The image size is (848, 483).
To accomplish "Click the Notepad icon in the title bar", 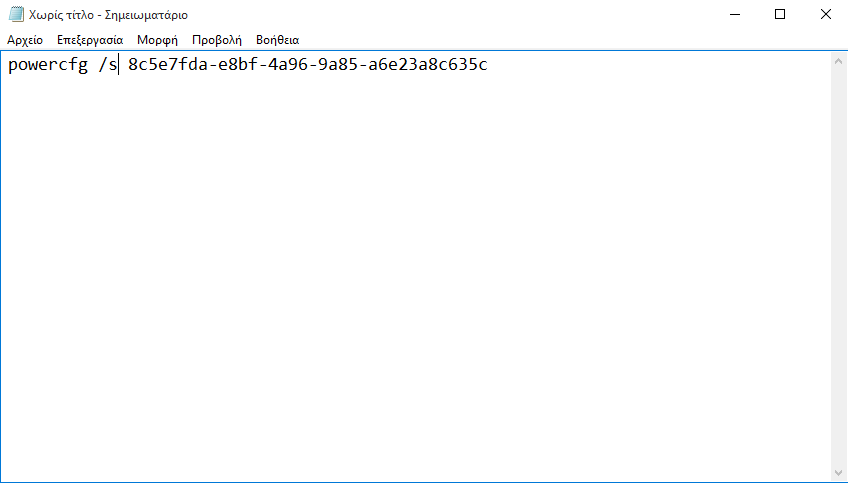I will 15,15.
